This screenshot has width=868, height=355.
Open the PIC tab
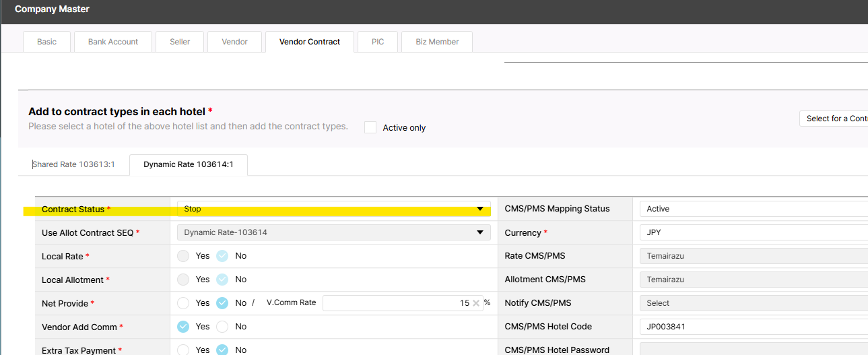[378, 42]
